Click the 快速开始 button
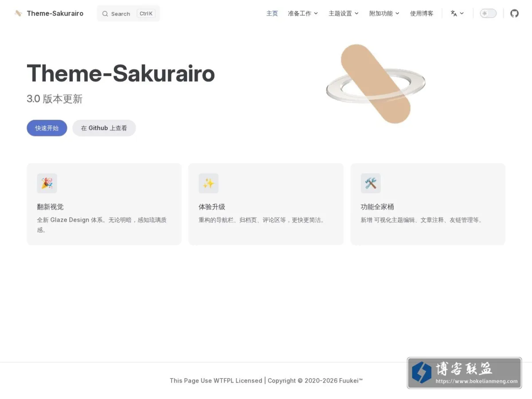This screenshot has width=532, height=399. click(47, 128)
